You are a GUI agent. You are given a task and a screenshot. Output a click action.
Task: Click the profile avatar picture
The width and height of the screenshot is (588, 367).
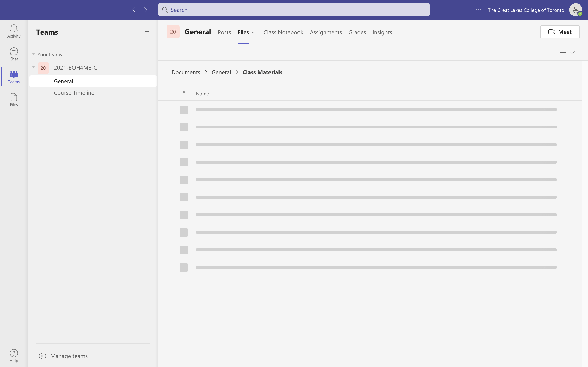coord(575,10)
